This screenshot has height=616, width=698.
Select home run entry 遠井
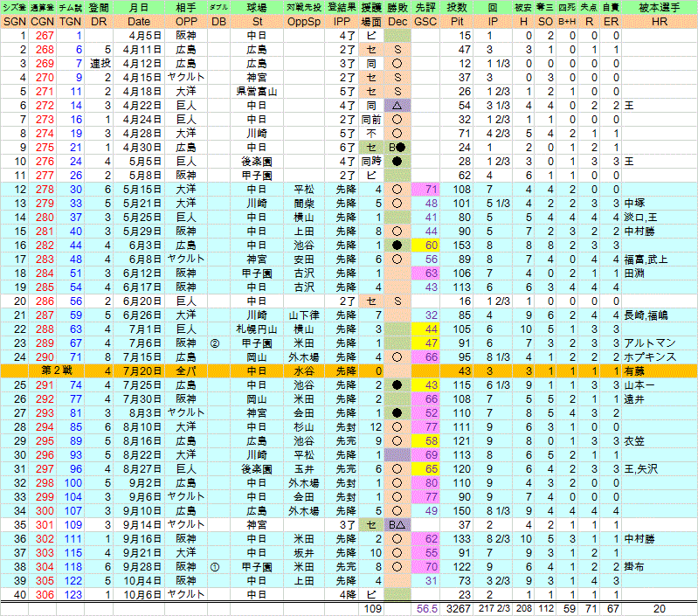click(x=635, y=399)
